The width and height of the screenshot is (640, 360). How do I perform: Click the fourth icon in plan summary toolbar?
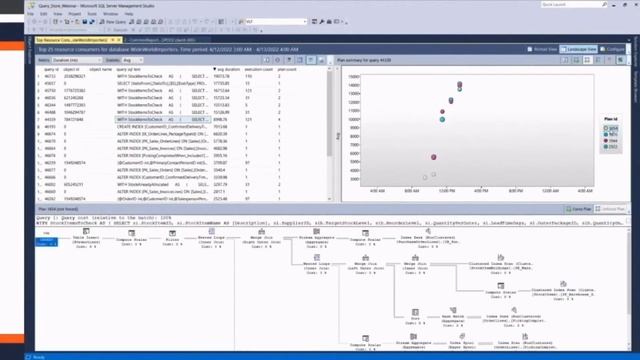pyautogui.click(x=598, y=60)
